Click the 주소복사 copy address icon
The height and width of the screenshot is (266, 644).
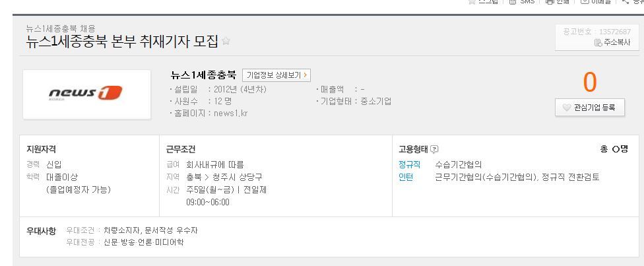(x=598, y=42)
